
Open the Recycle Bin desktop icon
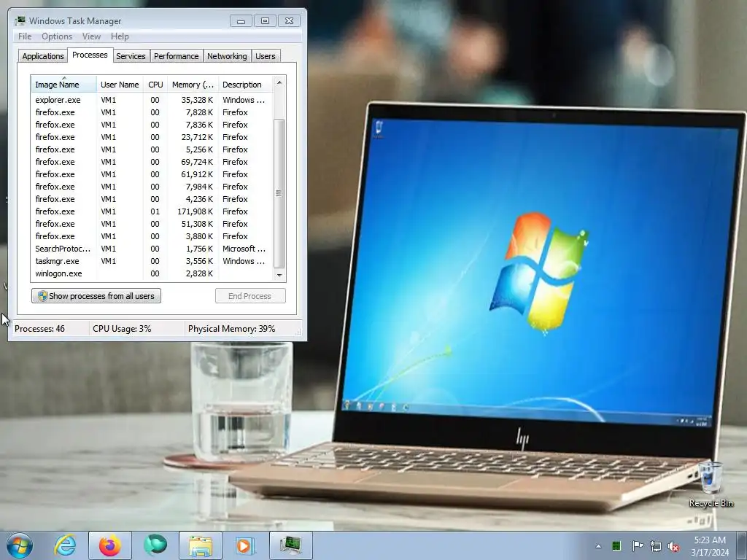[x=711, y=485]
